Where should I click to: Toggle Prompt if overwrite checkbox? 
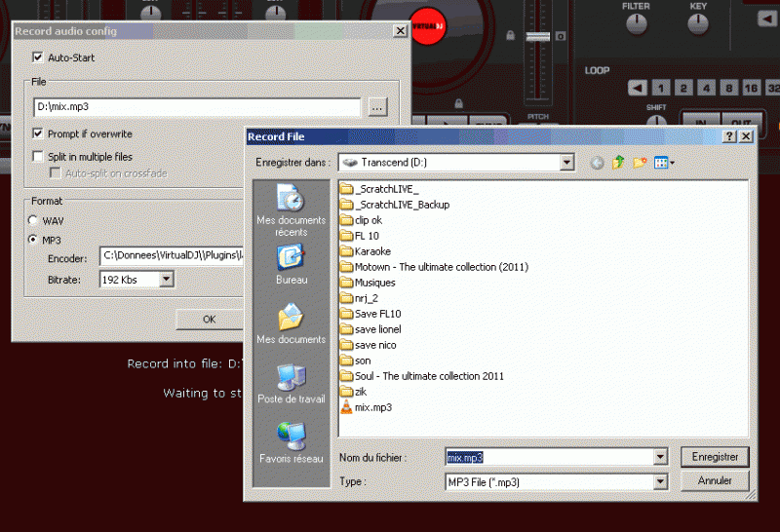click(x=38, y=133)
